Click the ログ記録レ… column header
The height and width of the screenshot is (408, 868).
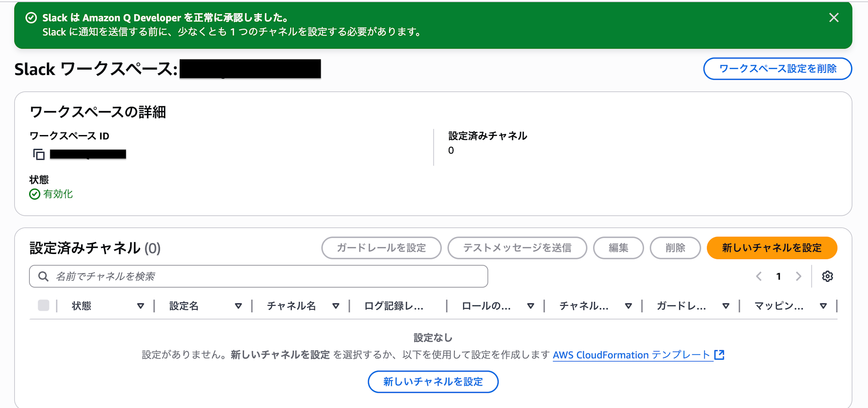[393, 306]
